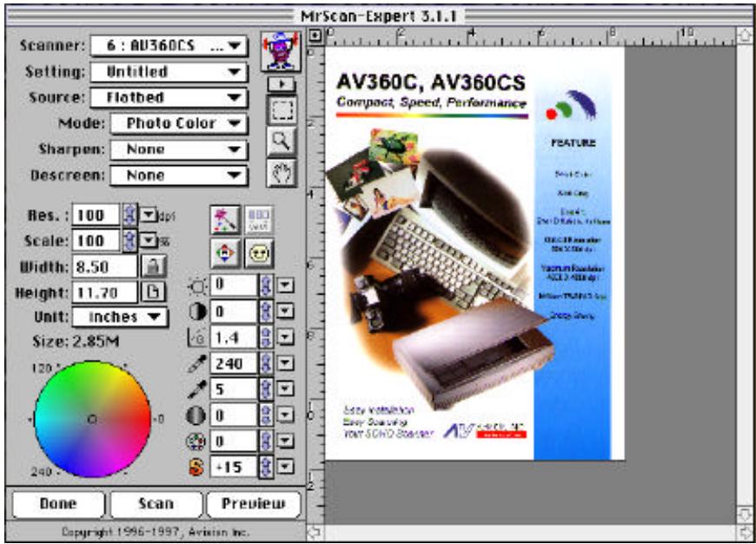Select the magnifier zoom tool

(x=282, y=142)
